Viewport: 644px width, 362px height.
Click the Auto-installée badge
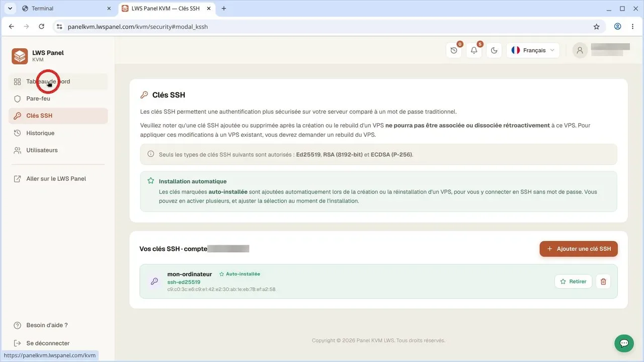pos(239,274)
